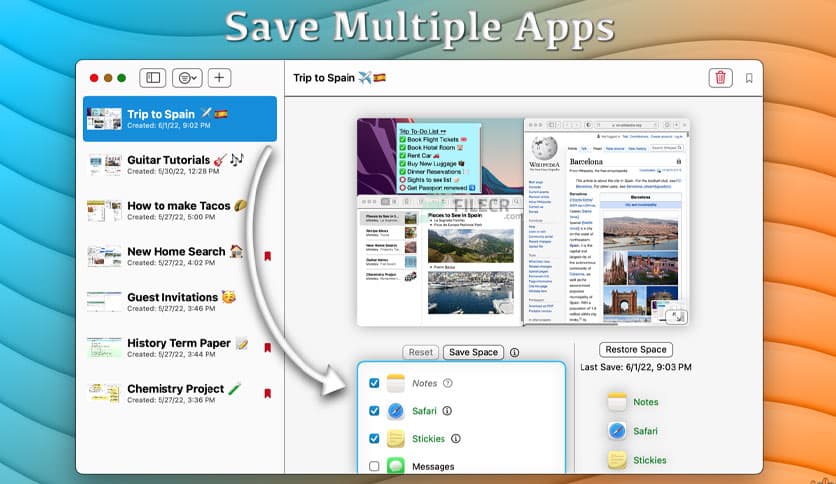The image size is (836, 484).
Task: Open the filter dropdown menu in toolbar
Action: coord(185,77)
